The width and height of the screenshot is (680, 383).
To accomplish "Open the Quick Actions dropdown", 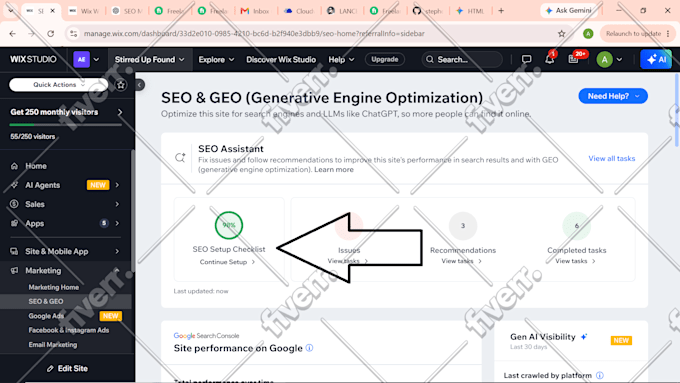I will tap(59, 85).
